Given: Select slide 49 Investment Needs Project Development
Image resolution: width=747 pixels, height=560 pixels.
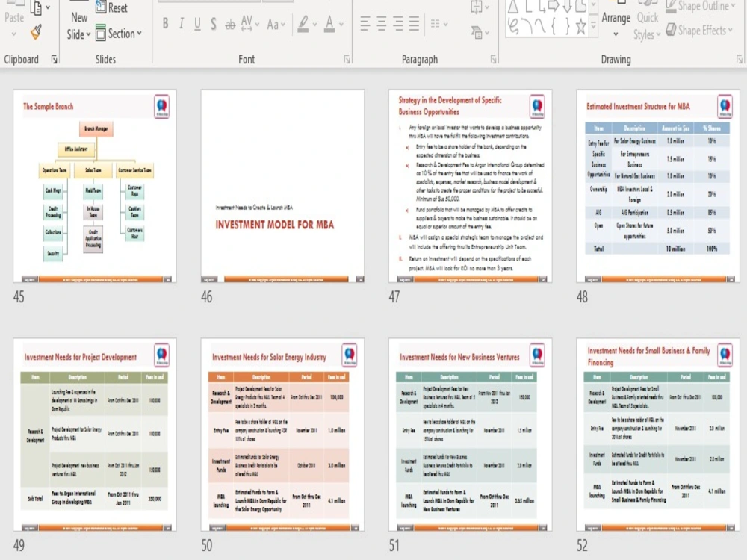Looking at the screenshot, I should pyautogui.click(x=95, y=435).
